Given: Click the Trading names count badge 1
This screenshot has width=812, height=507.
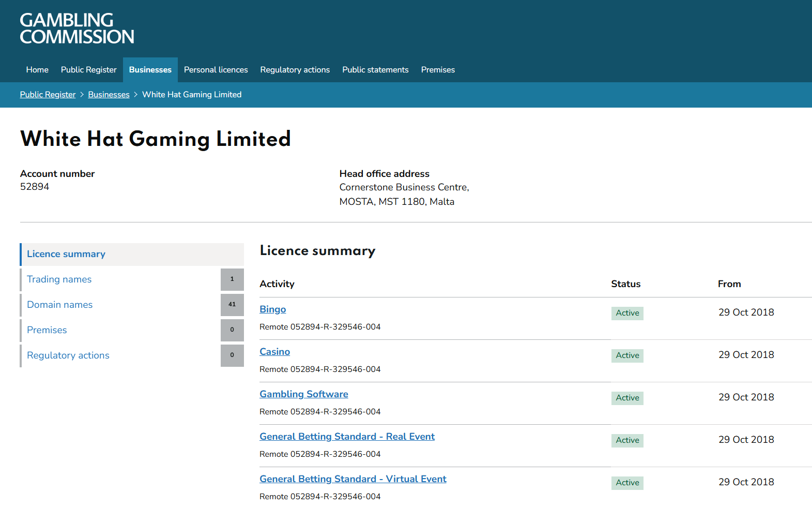Looking at the screenshot, I should click(x=232, y=279).
